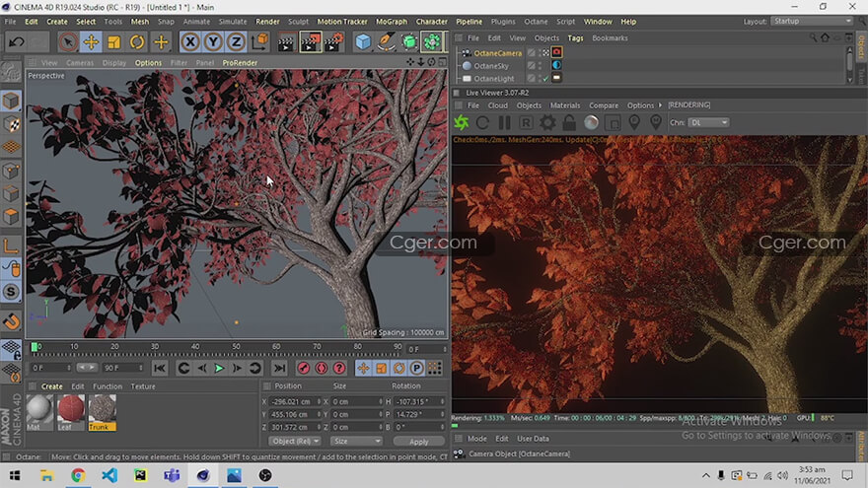
Task: Go to end of animation
Action: pyautogui.click(x=279, y=368)
